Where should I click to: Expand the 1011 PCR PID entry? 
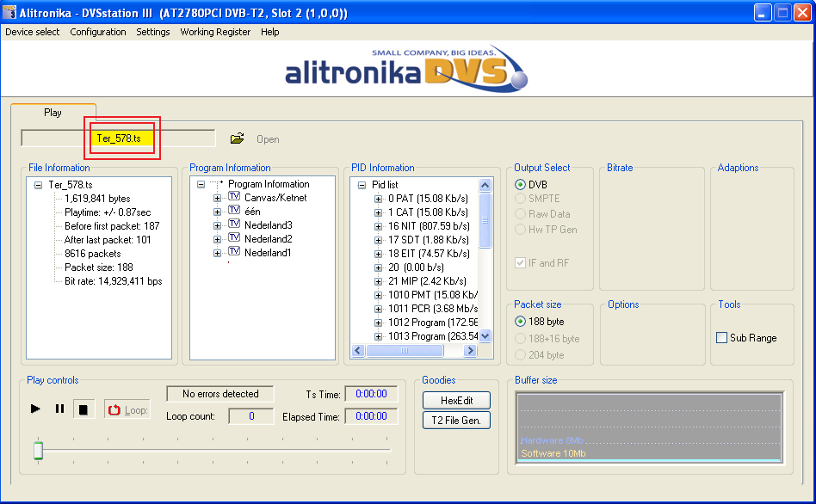click(x=379, y=309)
